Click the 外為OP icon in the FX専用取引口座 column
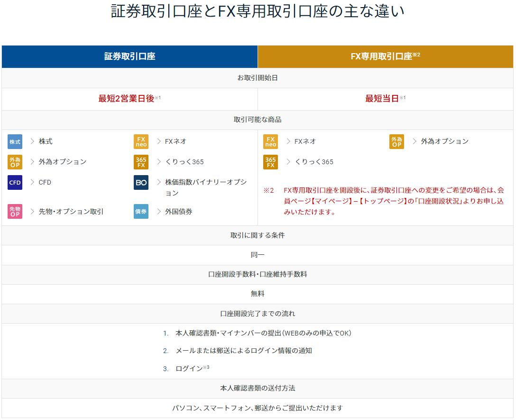 [396, 141]
